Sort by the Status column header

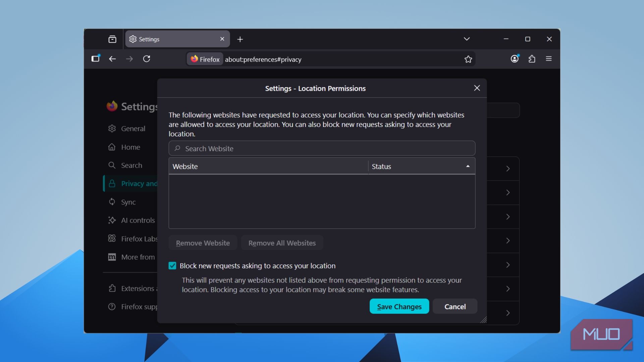[x=422, y=166]
